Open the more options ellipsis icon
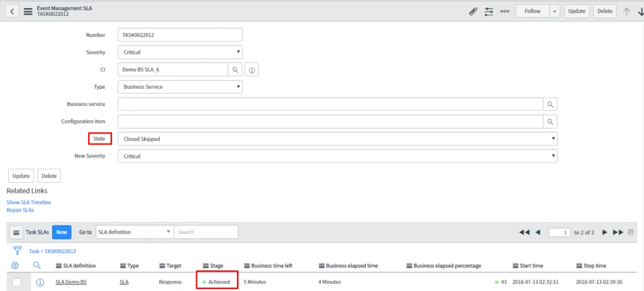This screenshot has width=644, height=291. [504, 11]
